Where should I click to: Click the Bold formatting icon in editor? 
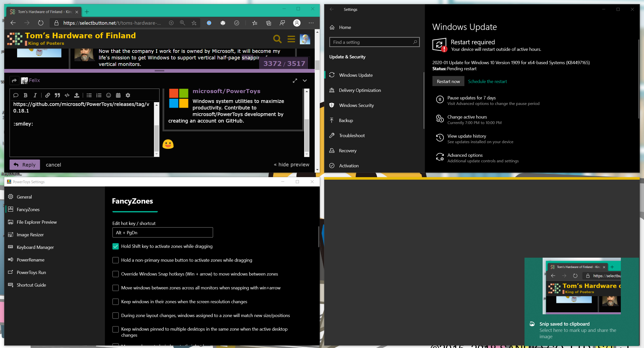click(25, 95)
